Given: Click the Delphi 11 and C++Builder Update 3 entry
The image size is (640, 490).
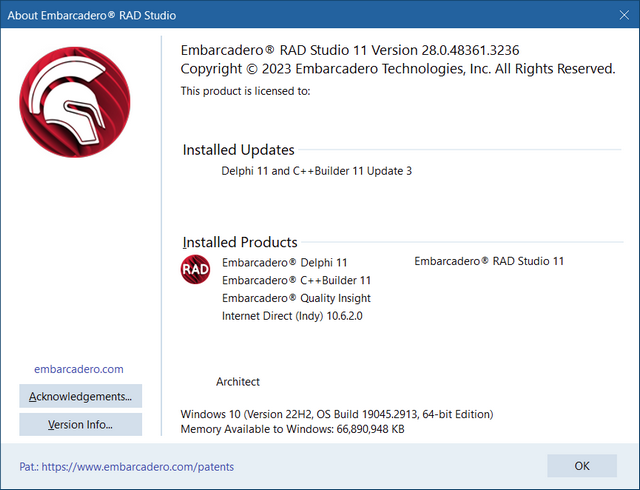Looking at the screenshot, I should point(316,171).
